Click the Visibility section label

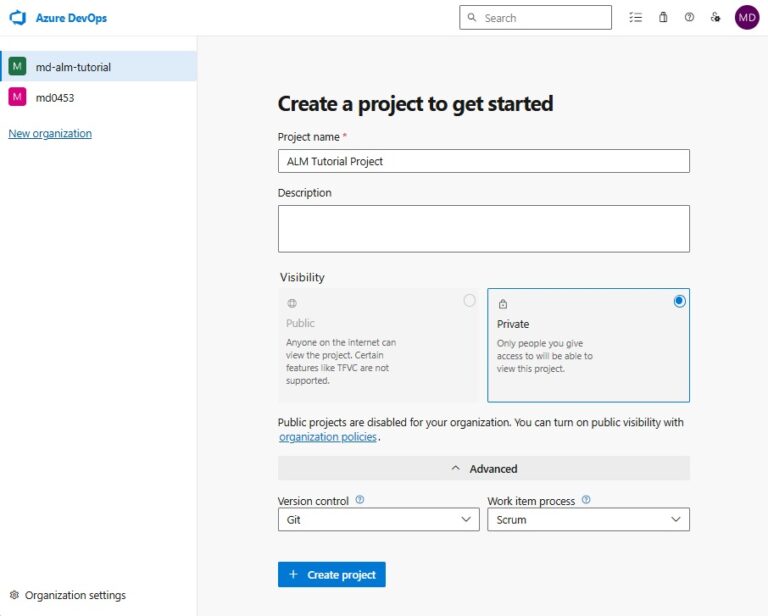tap(302, 277)
